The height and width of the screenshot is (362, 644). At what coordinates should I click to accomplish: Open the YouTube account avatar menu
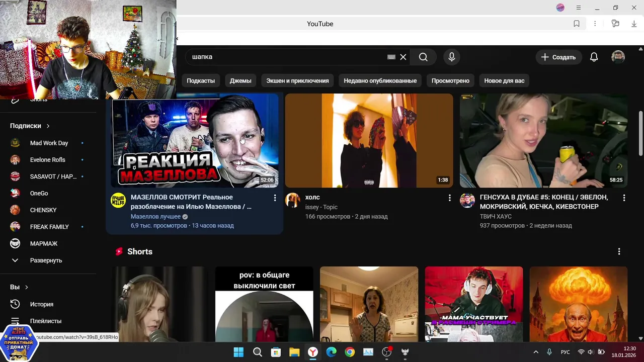pos(618,57)
